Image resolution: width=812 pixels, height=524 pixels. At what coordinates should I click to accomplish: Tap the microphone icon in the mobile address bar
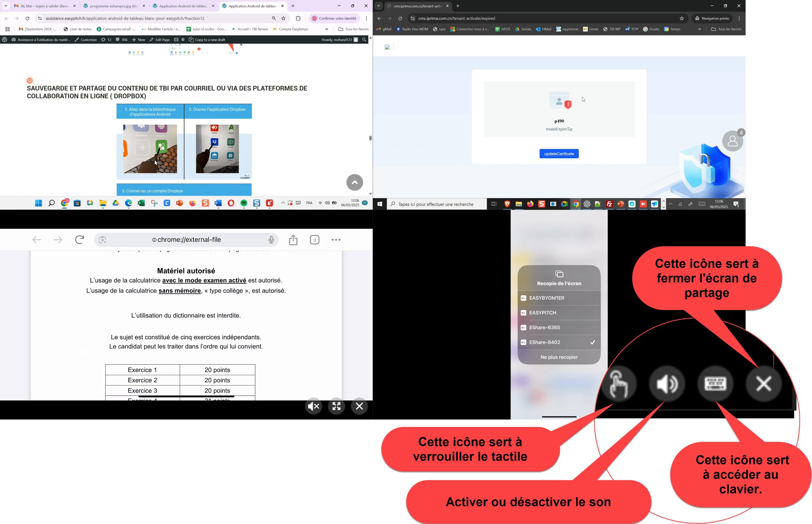coord(271,240)
